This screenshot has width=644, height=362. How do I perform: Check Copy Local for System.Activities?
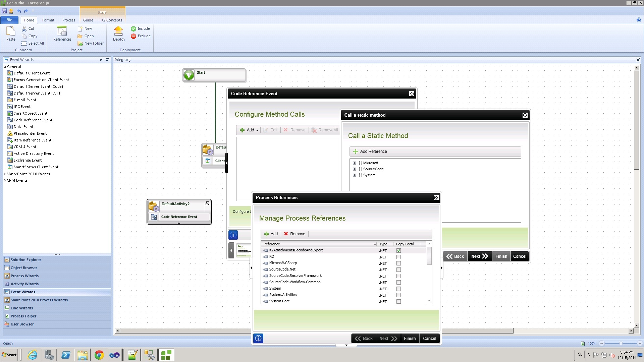coord(398,295)
